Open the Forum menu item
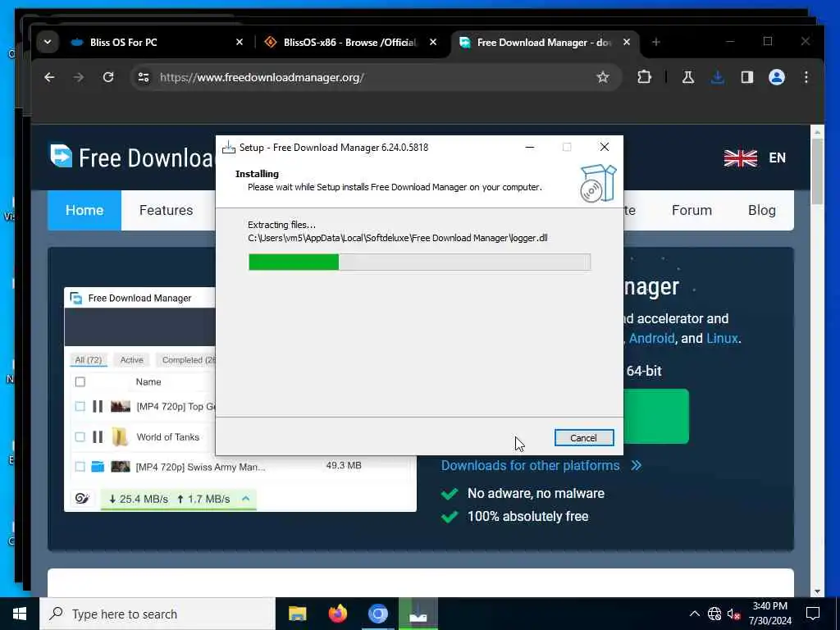This screenshot has width=840, height=630. tap(692, 210)
